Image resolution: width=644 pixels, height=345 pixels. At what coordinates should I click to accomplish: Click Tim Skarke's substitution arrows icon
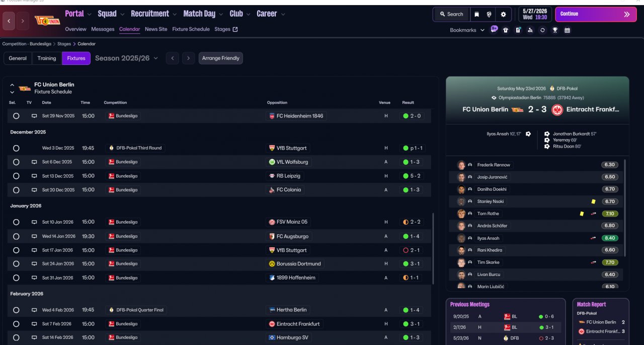[594, 262]
